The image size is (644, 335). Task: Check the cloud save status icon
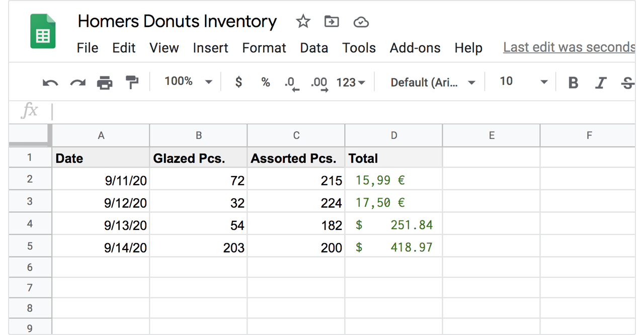coord(361,22)
